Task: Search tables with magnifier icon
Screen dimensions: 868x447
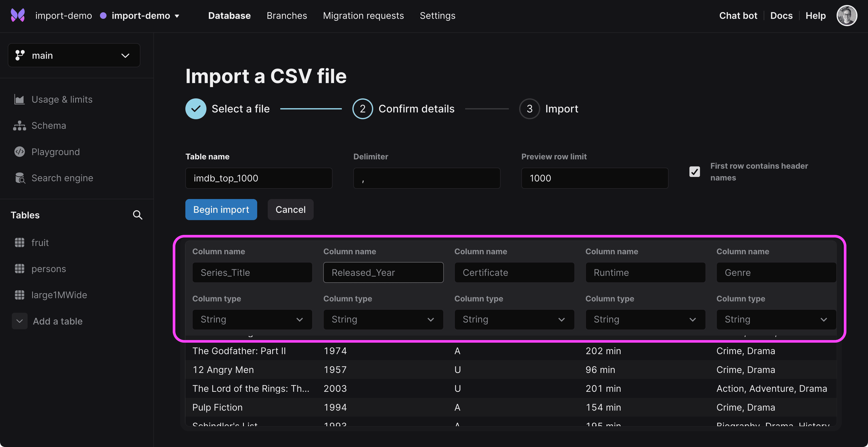Action: coord(137,215)
